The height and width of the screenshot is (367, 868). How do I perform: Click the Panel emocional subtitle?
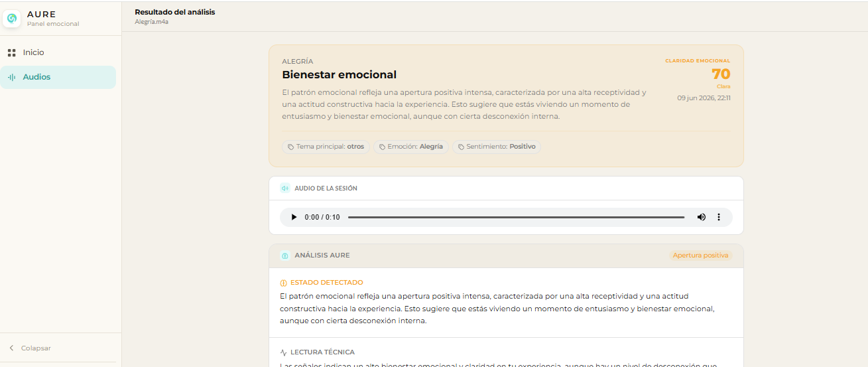(53, 24)
